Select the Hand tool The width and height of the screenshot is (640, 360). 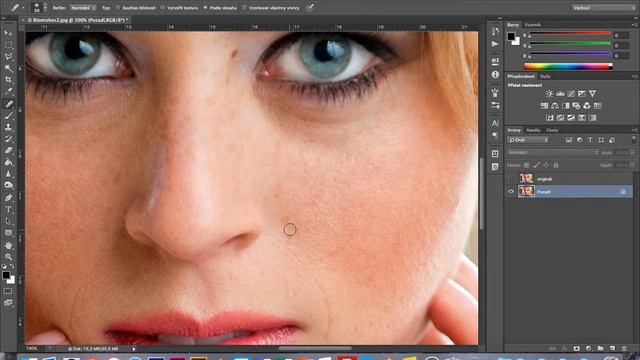click(8, 245)
